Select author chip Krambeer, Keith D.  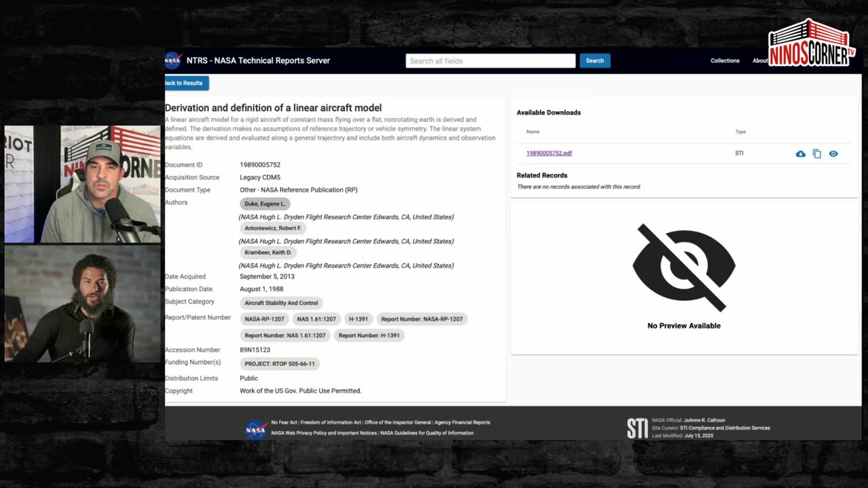coord(268,252)
